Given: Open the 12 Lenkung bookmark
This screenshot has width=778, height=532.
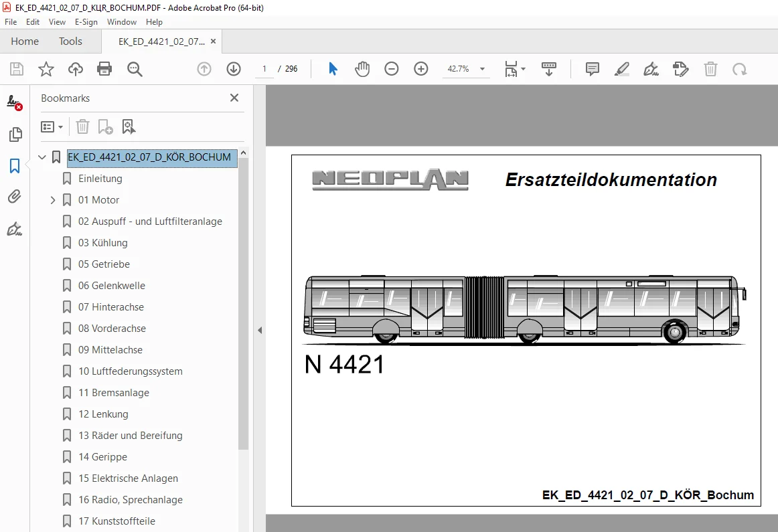Looking at the screenshot, I should [103, 414].
